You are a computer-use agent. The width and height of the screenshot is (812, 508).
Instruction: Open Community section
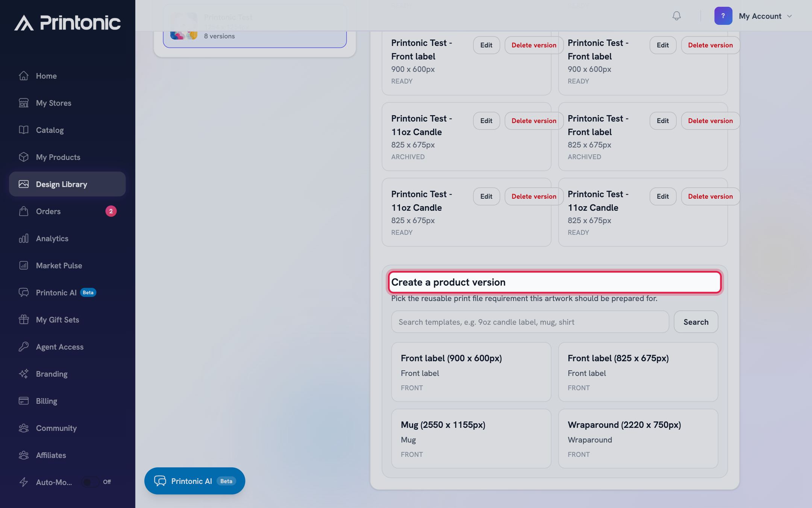(67, 428)
